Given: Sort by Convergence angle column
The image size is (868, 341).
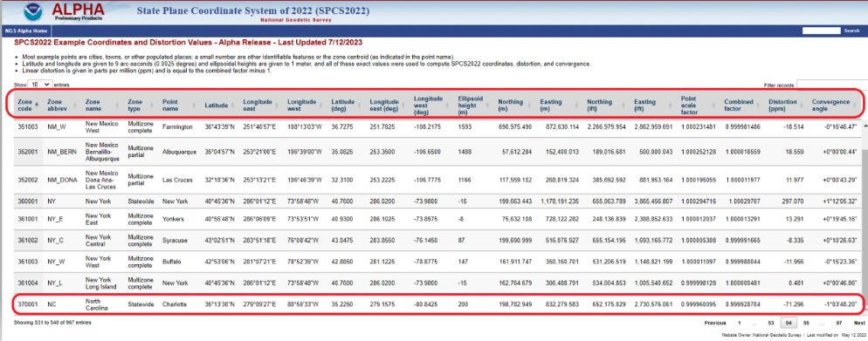Looking at the screenshot, I should (x=836, y=105).
